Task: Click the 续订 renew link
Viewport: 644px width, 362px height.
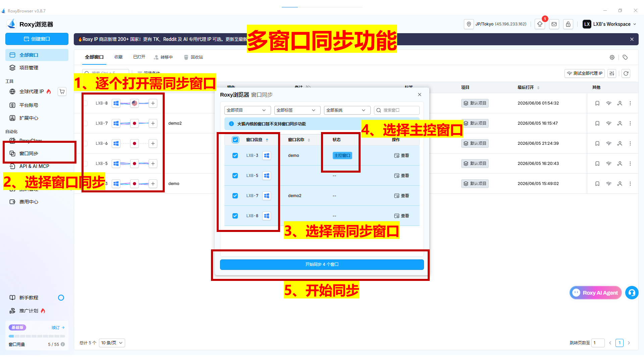Action: pos(58,328)
